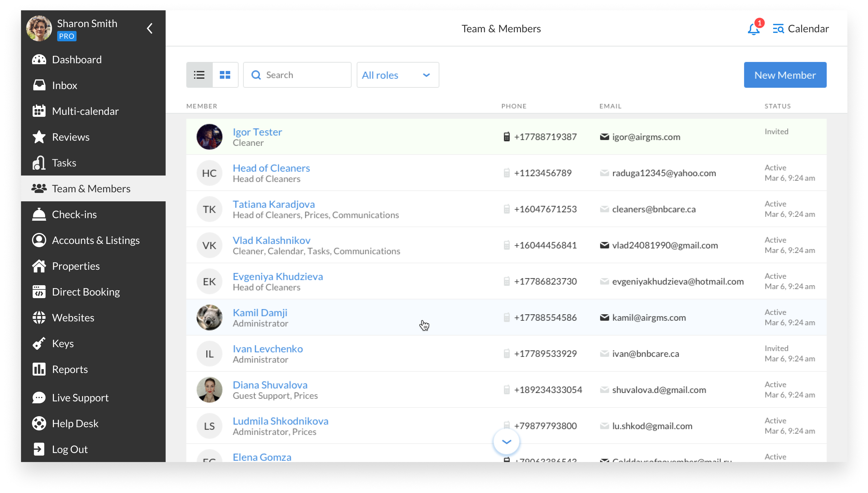Open Tatiana Karadjova member profile link
The image size is (868, 493).
[274, 204]
